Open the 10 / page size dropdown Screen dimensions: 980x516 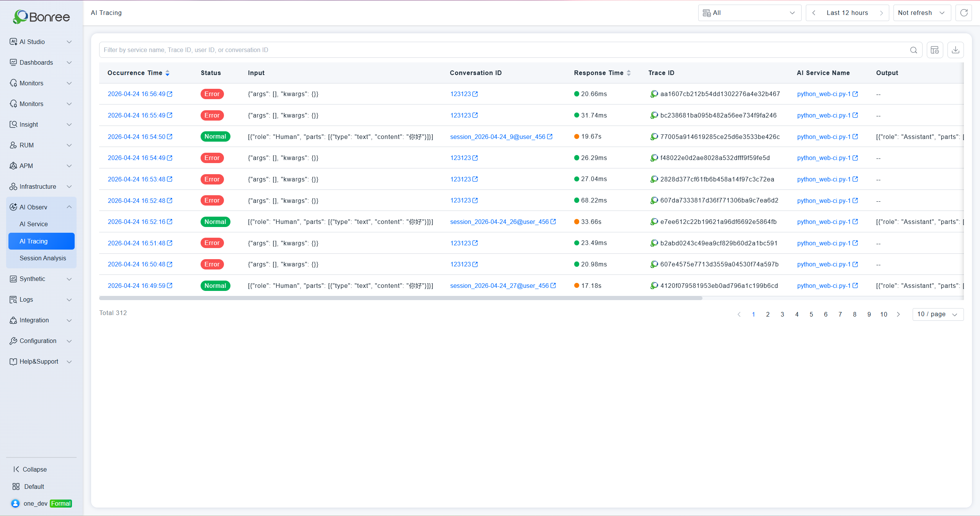938,314
